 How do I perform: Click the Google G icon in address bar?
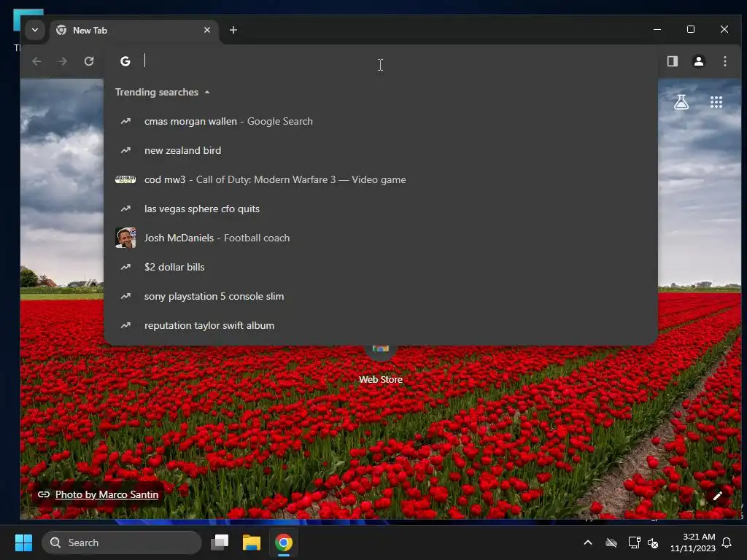pos(125,61)
